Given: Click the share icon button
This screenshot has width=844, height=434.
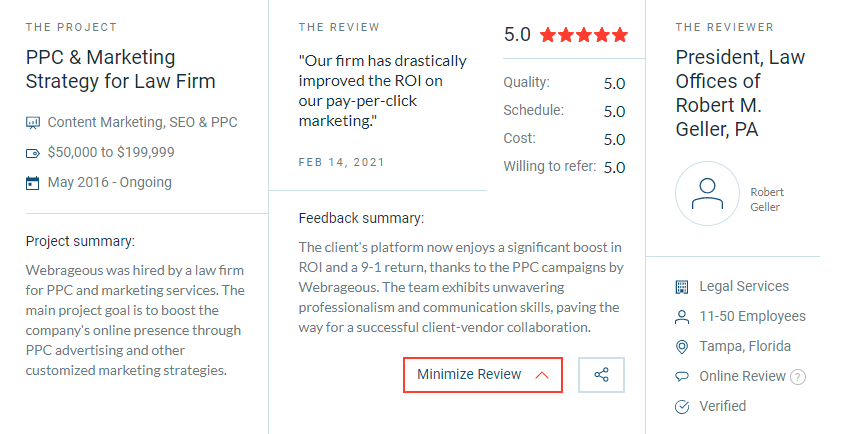Looking at the screenshot, I should click(601, 375).
